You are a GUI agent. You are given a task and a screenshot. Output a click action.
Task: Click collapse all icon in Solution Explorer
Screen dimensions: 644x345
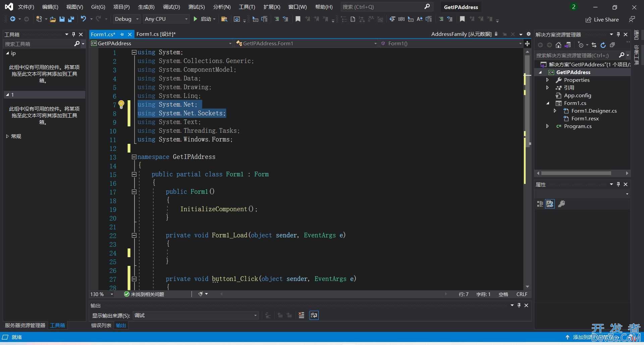(612, 45)
